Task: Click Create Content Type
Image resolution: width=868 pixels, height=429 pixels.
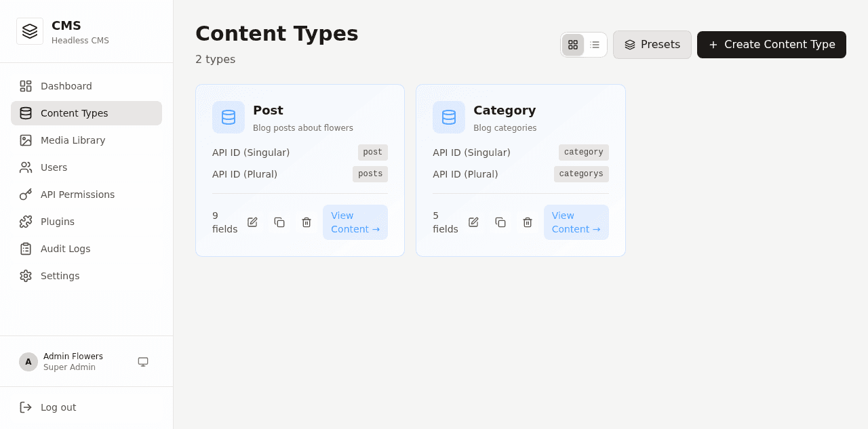Action: click(772, 45)
